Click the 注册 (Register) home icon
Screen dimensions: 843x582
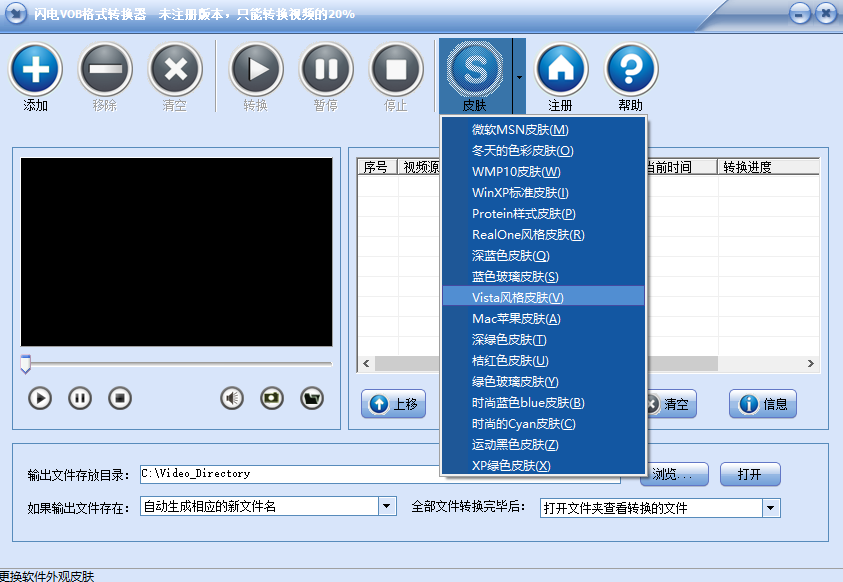pyautogui.click(x=561, y=69)
